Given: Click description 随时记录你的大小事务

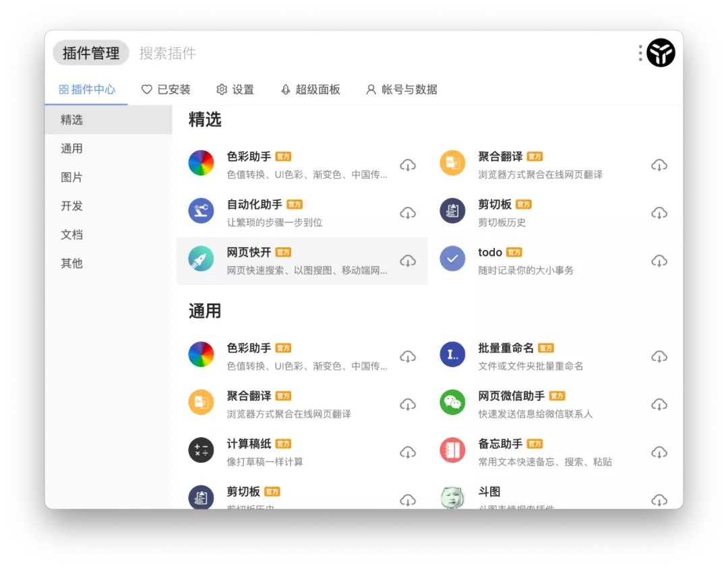Looking at the screenshot, I should (526, 270).
